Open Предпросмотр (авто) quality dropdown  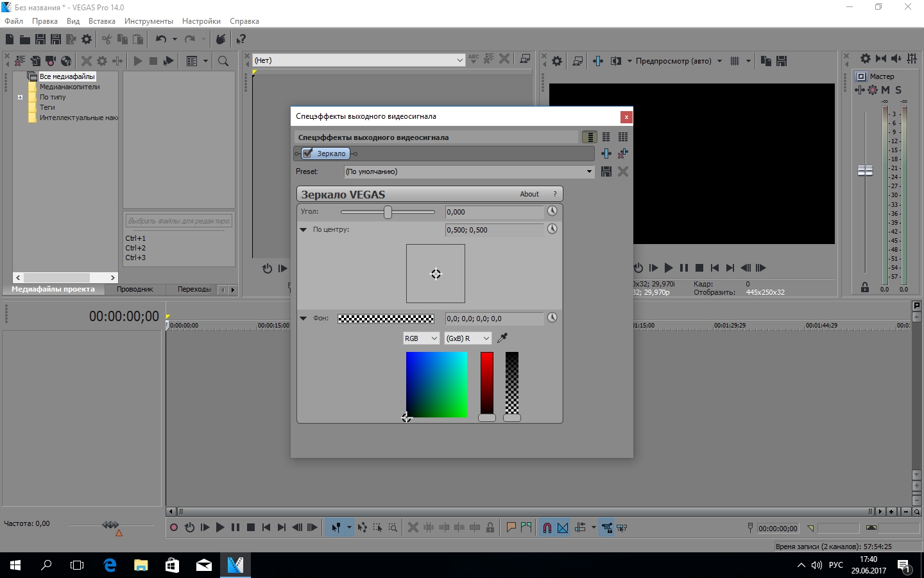[x=679, y=61]
